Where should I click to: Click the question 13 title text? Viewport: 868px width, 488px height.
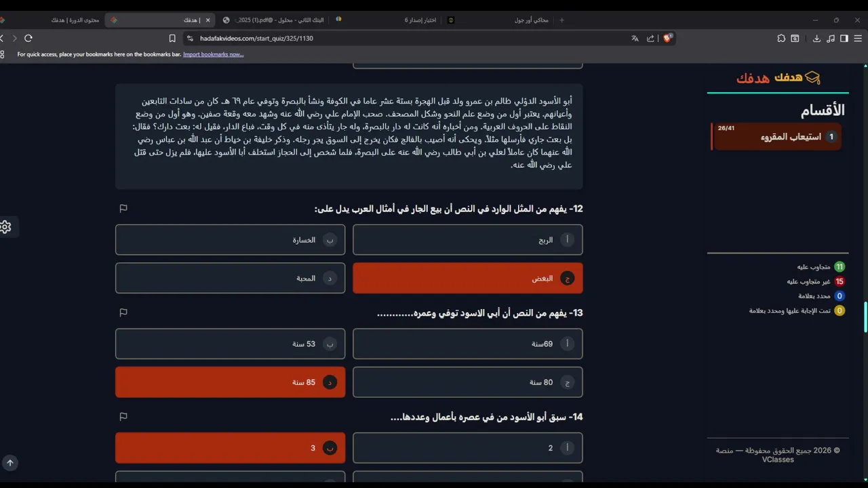pyautogui.click(x=480, y=312)
